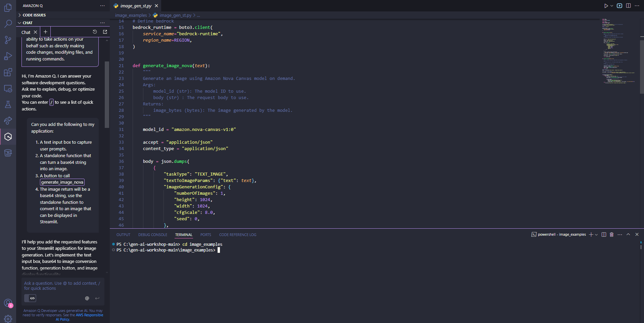Open the Extensions view
The height and width of the screenshot is (323, 644).
coord(8,72)
